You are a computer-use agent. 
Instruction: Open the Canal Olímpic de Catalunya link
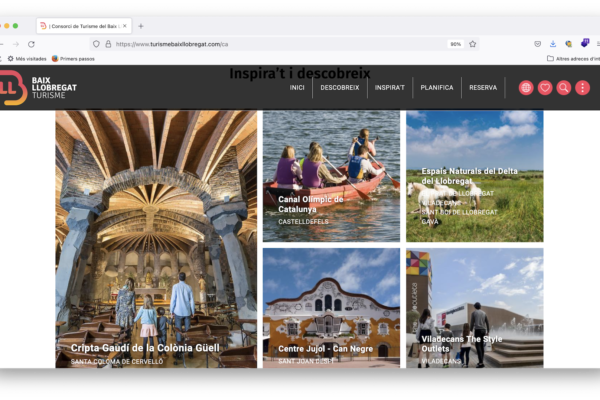(311, 204)
